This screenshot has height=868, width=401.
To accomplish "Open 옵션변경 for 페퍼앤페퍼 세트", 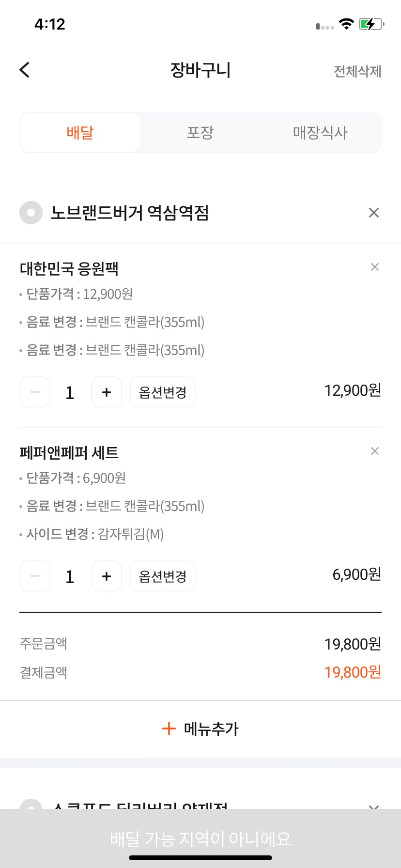I will tap(163, 576).
